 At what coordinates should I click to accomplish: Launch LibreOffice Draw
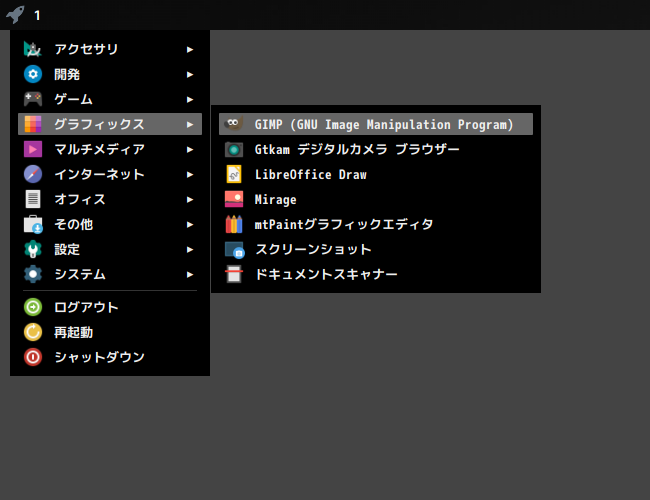coord(376,174)
